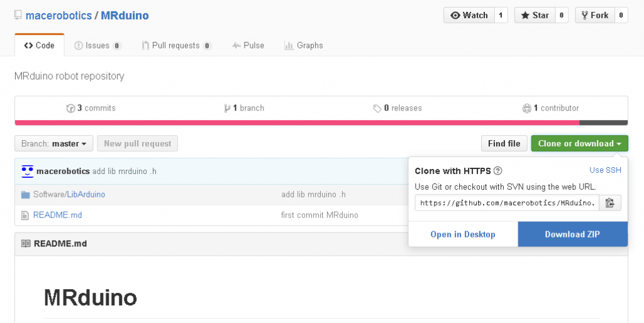Click the Open in Desktop link
Viewport: 644px width, 323px height.
(463, 234)
